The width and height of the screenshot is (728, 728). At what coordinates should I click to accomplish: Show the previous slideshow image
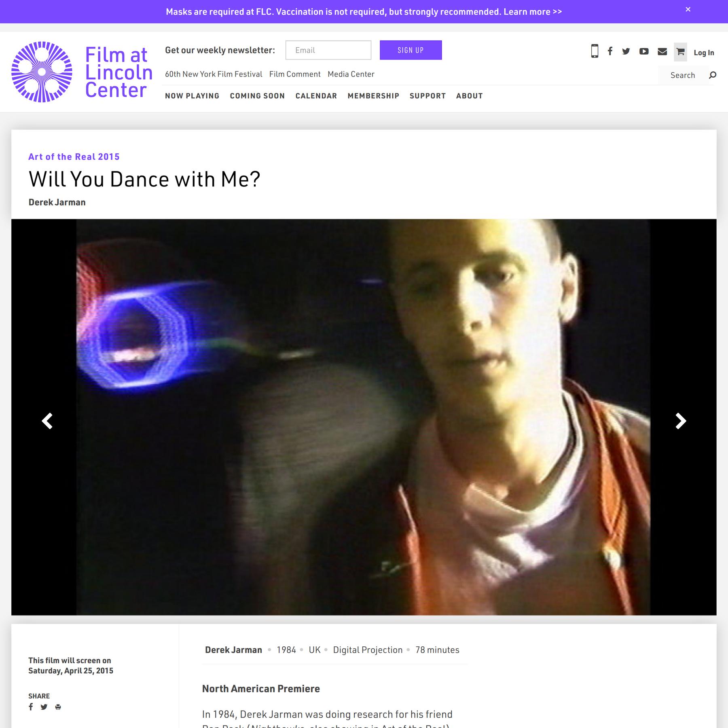[x=47, y=421]
